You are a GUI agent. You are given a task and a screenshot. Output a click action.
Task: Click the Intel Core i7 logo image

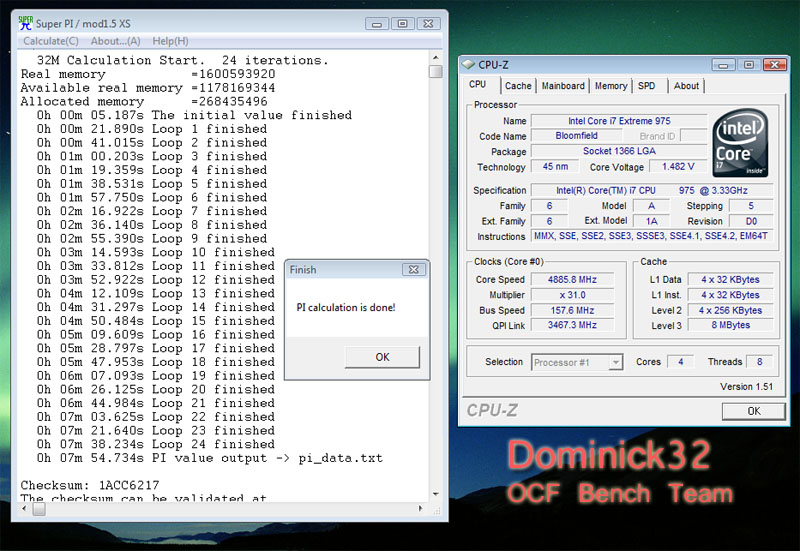pos(740,143)
